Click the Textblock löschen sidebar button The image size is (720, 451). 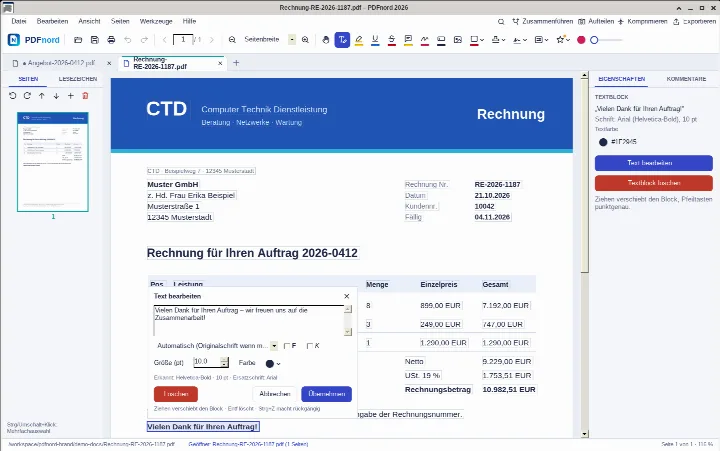click(653, 183)
